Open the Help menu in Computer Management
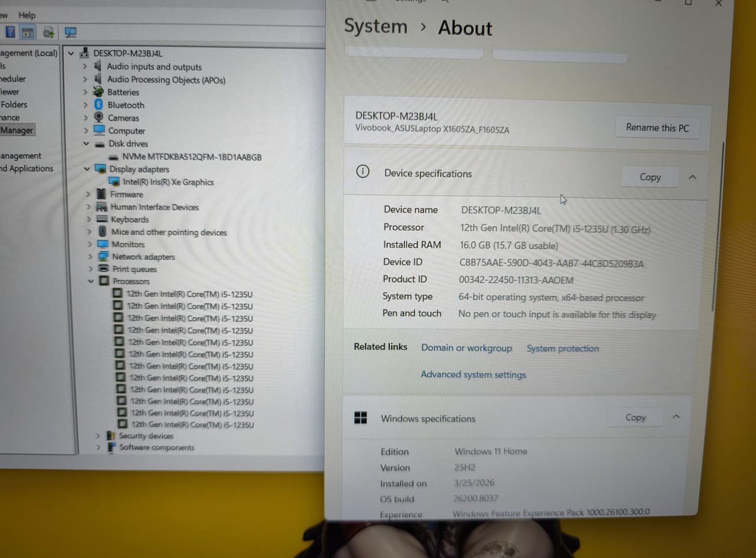Image resolution: width=756 pixels, height=558 pixels. [x=27, y=15]
